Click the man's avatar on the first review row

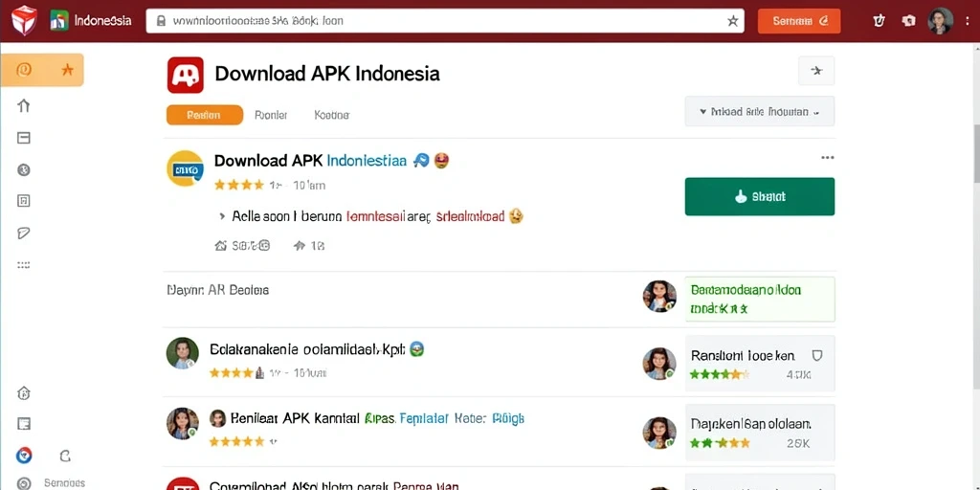183,353
